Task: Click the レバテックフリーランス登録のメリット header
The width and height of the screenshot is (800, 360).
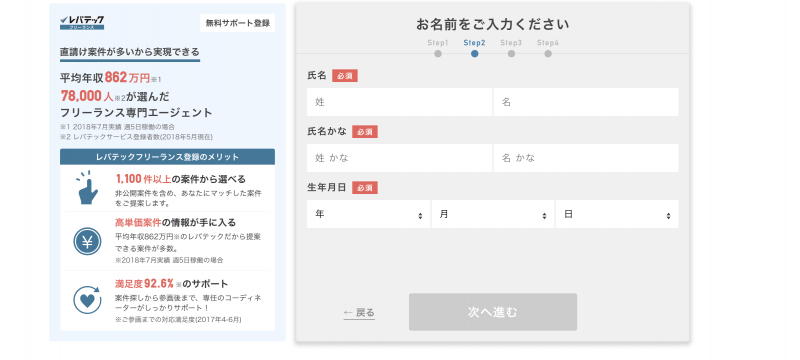Action: pyautogui.click(x=167, y=157)
